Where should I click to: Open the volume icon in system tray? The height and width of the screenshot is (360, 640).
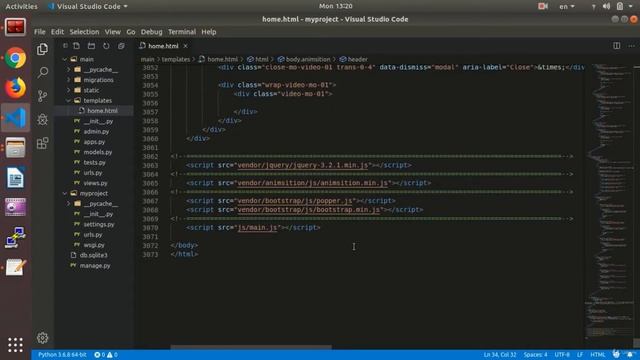607,6
